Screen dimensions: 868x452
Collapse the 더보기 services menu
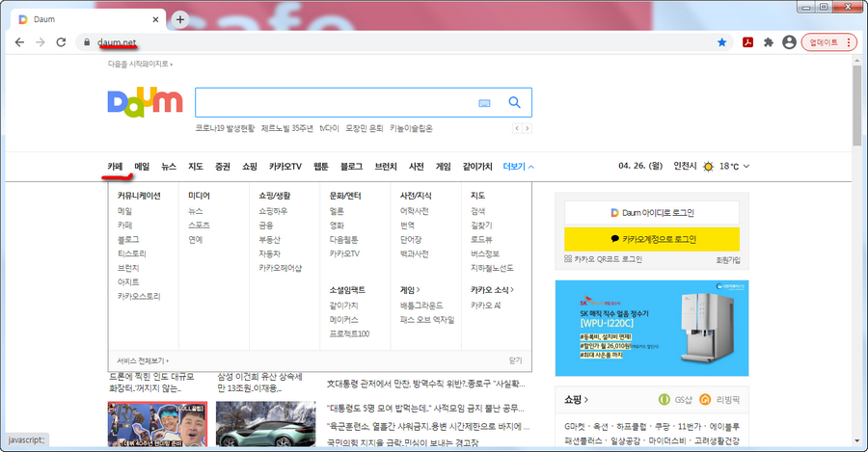[x=518, y=167]
